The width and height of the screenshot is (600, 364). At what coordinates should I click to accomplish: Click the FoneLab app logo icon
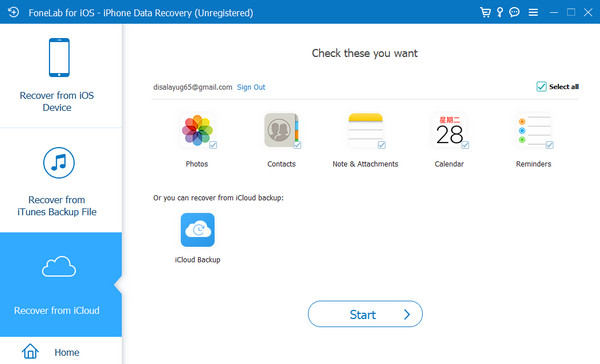(13, 12)
